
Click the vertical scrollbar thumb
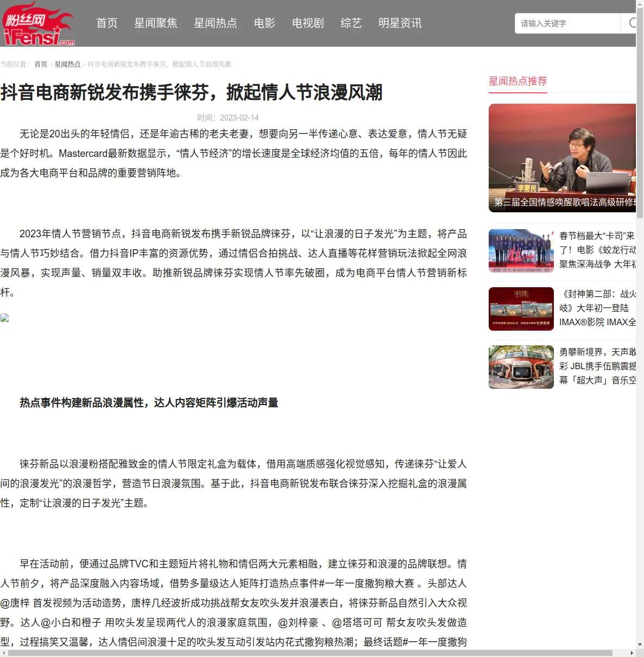(640, 114)
